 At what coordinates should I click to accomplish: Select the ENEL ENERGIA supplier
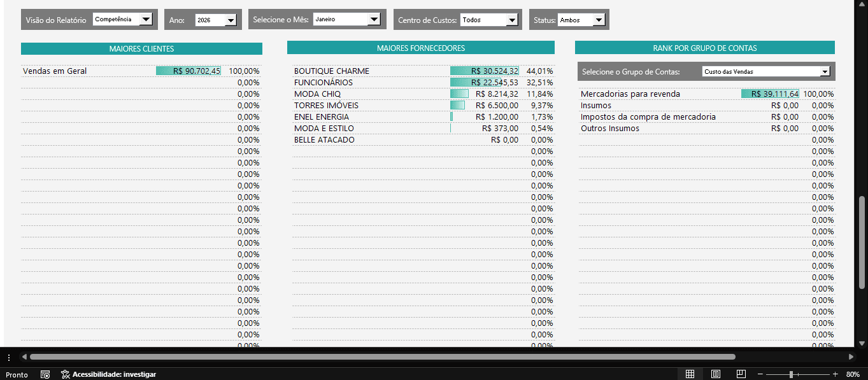(x=322, y=116)
